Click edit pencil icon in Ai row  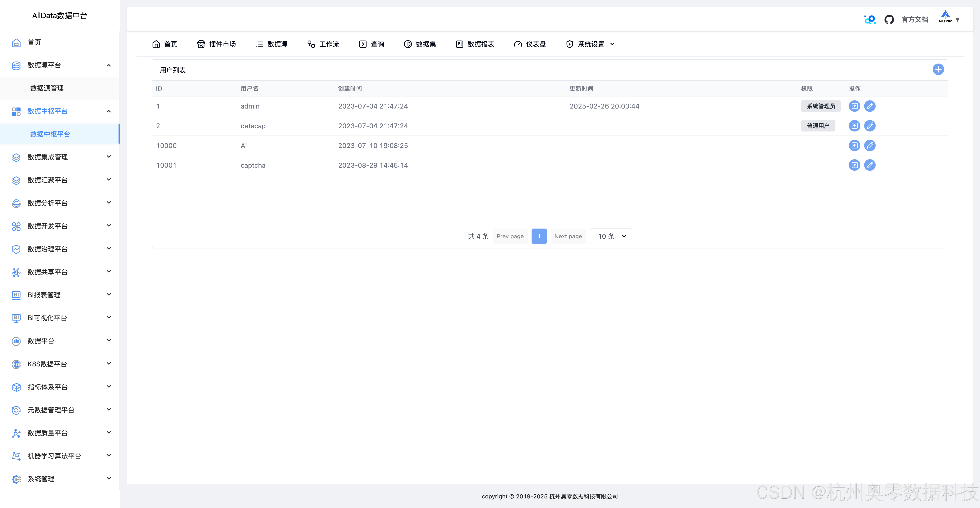869,146
